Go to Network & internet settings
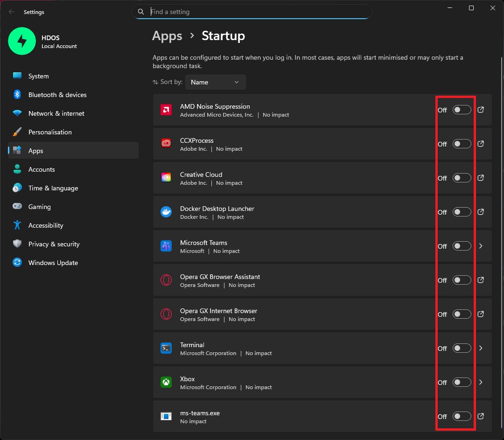Viewport: 504px width, 440px height. 73,113
